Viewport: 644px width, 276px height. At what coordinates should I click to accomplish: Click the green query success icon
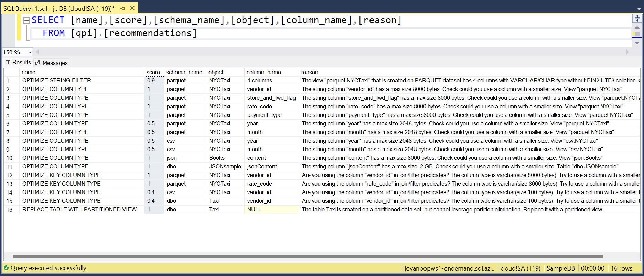(x=6, y=268)
